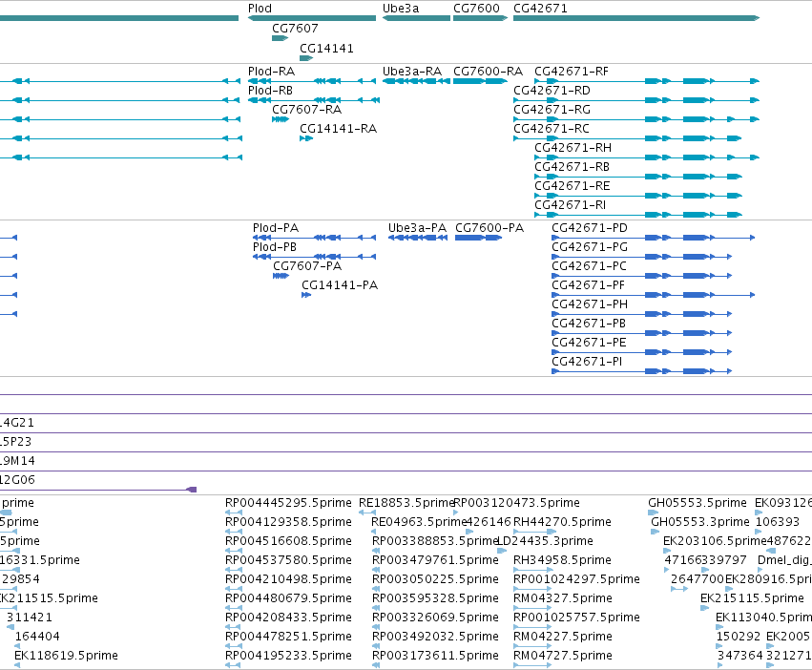Click transcript label CG42671-RH
Image resolution: width=812 pixels, height=670 pixels.
573,148
